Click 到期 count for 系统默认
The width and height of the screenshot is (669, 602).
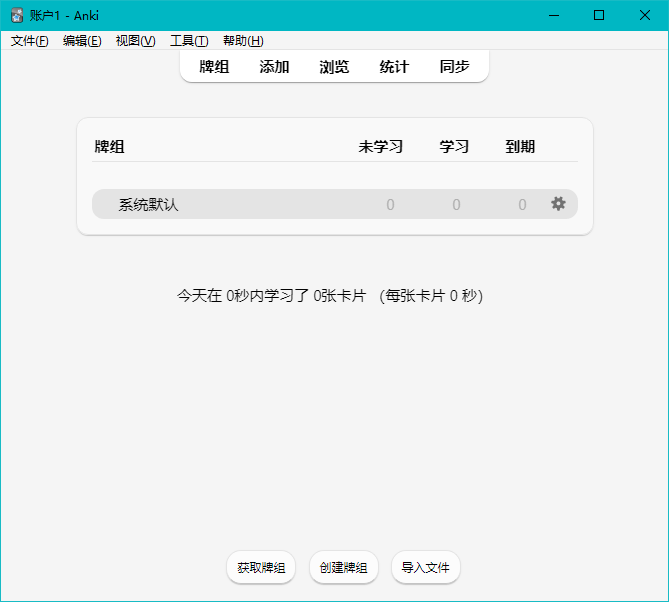(522, 205)
